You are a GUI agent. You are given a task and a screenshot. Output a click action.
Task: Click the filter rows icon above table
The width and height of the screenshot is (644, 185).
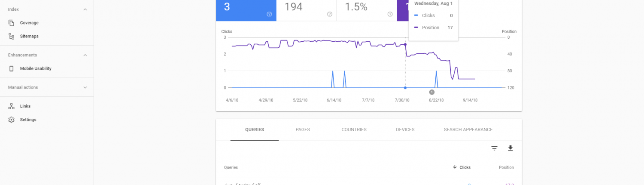pyautogui.click(x=494, y=148)
